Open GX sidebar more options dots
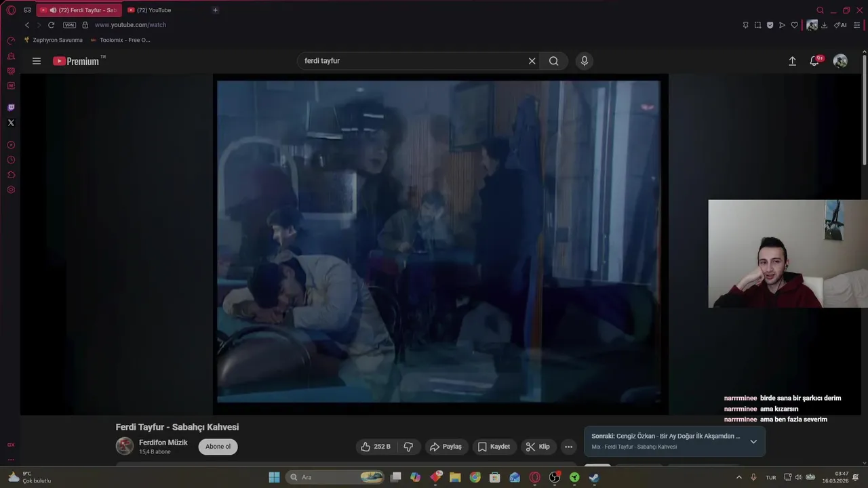This screenshot has height=488, width=868. tap(11, 460)
